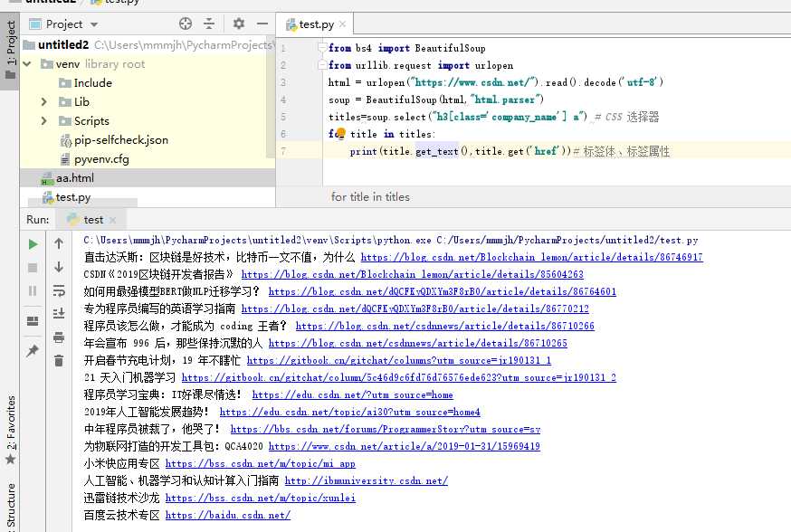Image resolution: width=791 pixels, height=532 pixels.
Task: Click the Down the stack trace arrow
Action: pos(59,267)
